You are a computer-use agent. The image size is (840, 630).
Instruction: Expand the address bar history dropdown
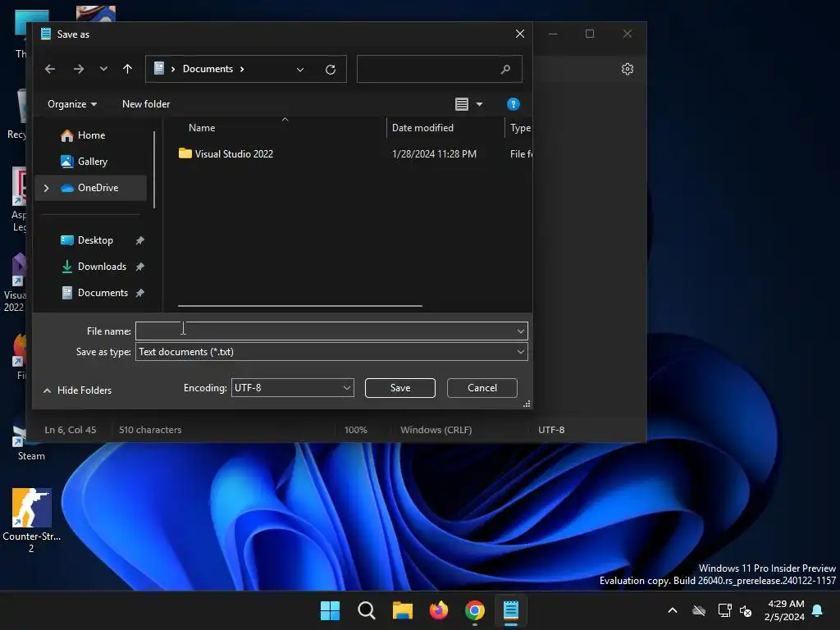pyautogui.click(x=300, y=70)
